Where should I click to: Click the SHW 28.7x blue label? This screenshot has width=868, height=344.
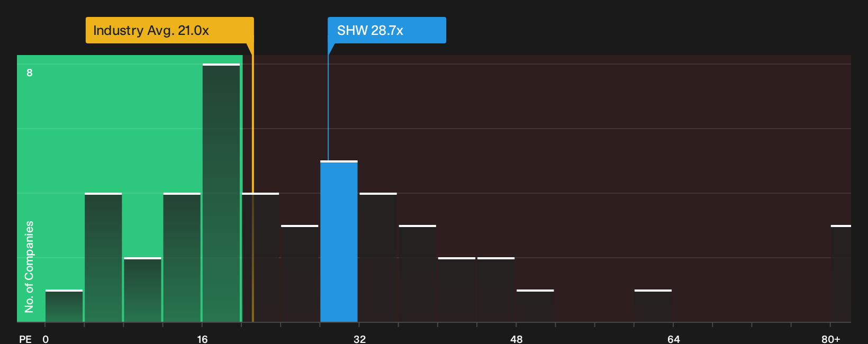(387, 30)
